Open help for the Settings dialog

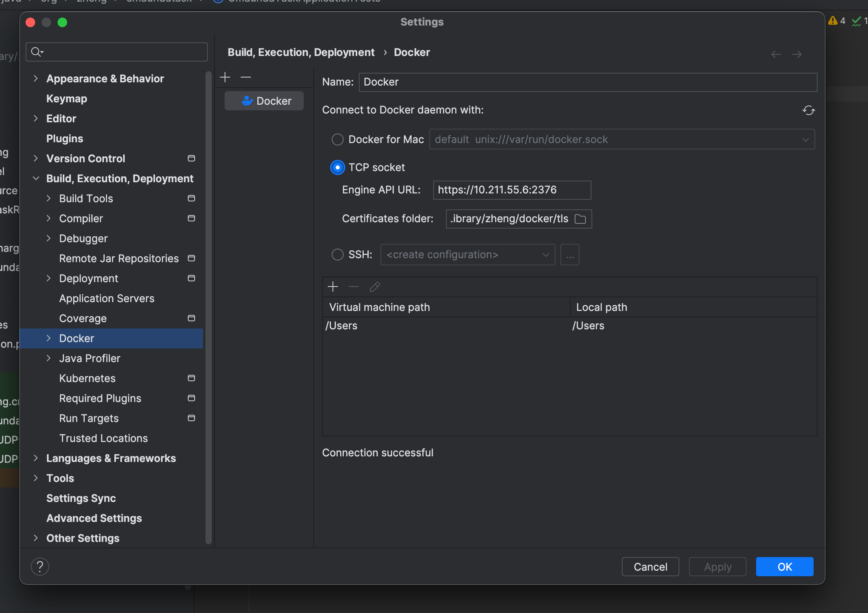pos(40,567)
